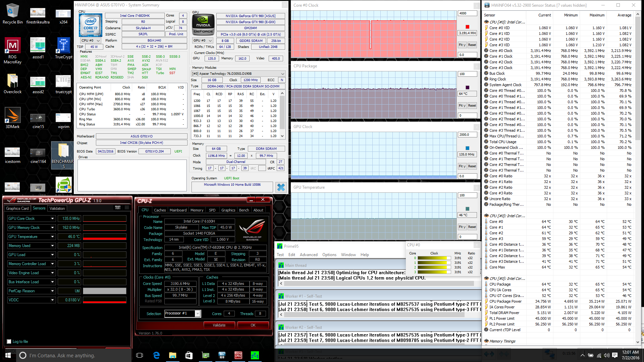Open Task View from the taskbar

coord(140,355)
